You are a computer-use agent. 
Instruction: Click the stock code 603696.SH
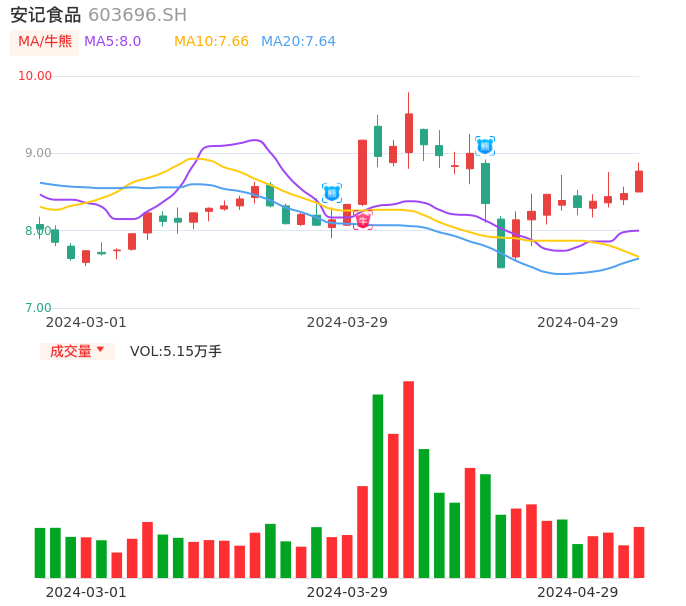pos(137,15)
